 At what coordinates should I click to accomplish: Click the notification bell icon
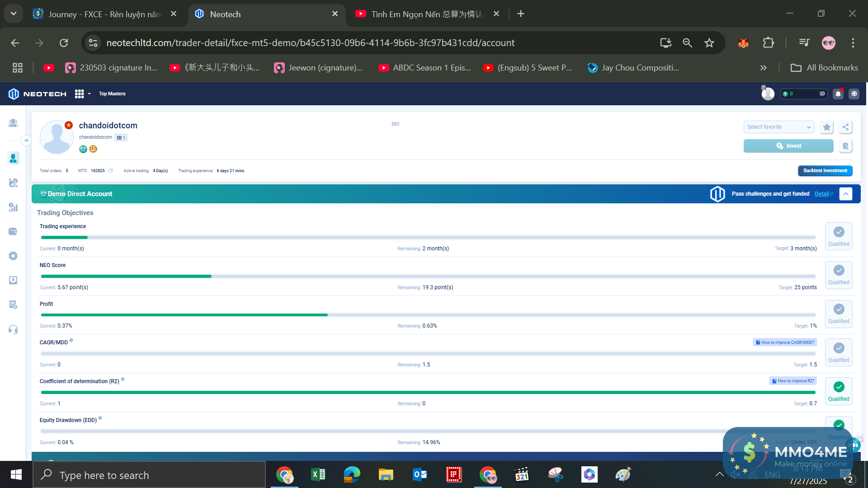[x=838, y=94]
